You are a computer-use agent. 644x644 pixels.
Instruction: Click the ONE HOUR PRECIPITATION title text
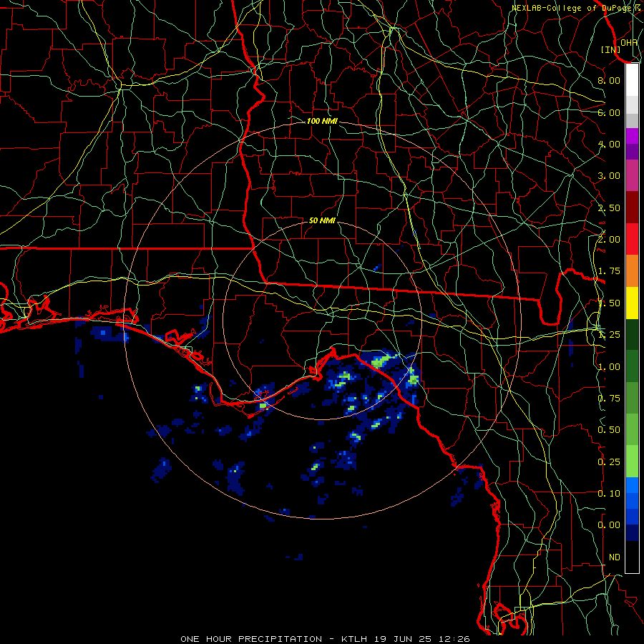(x=251, y=639)
